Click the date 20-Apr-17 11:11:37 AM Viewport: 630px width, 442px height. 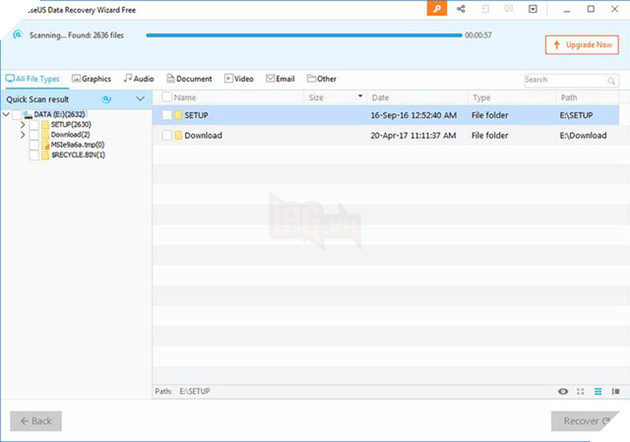(x=413, y=135)
